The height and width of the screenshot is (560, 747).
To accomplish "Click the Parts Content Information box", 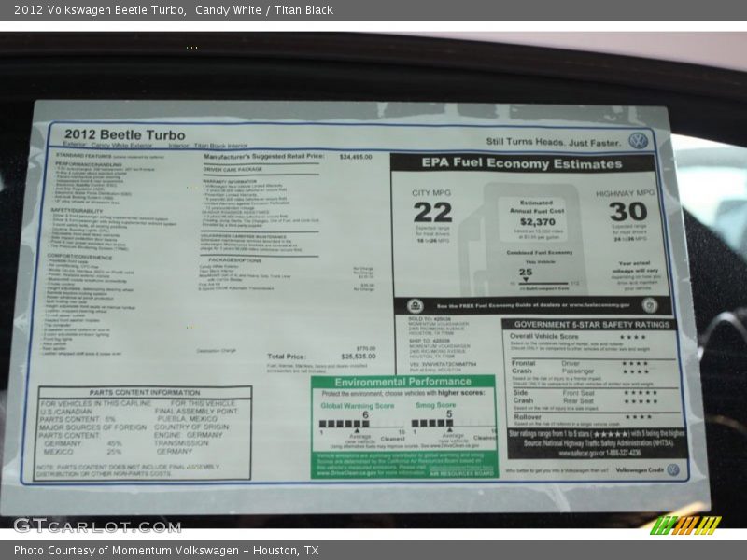I will point(144,433).
